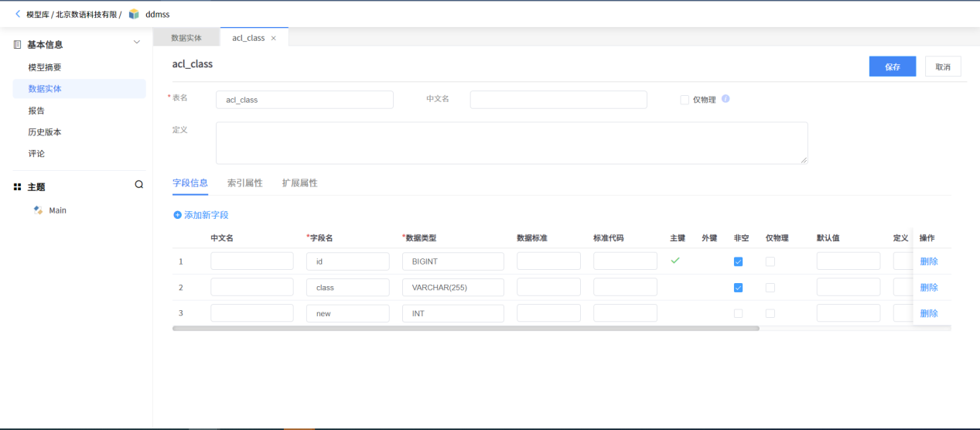Check 仅物理 for the new field
The width and height of the screenshot is (980, 430).
[x=770, y=313]
